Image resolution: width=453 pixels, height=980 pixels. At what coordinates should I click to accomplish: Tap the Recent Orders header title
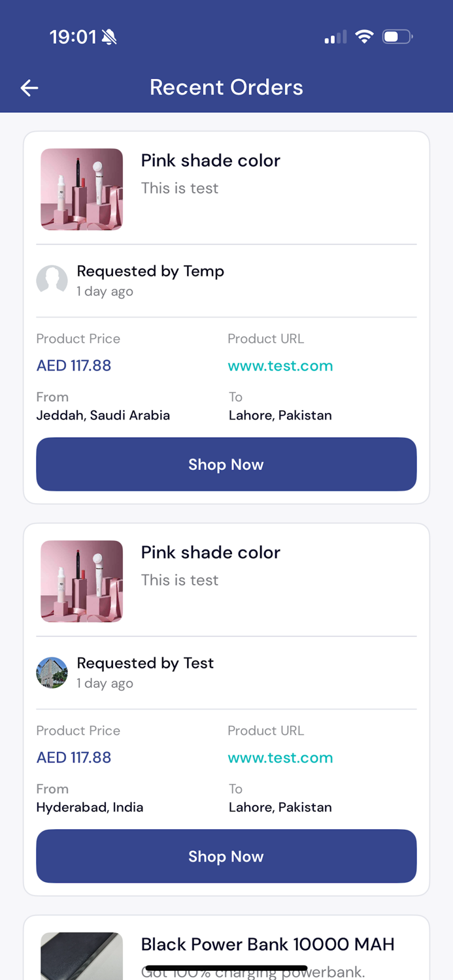(226, 87)
